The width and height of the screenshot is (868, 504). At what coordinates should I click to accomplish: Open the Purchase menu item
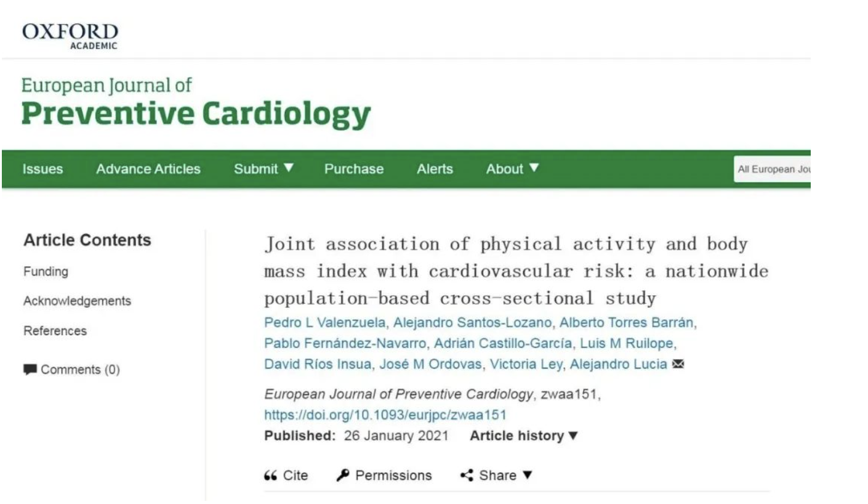pos(354,169)
